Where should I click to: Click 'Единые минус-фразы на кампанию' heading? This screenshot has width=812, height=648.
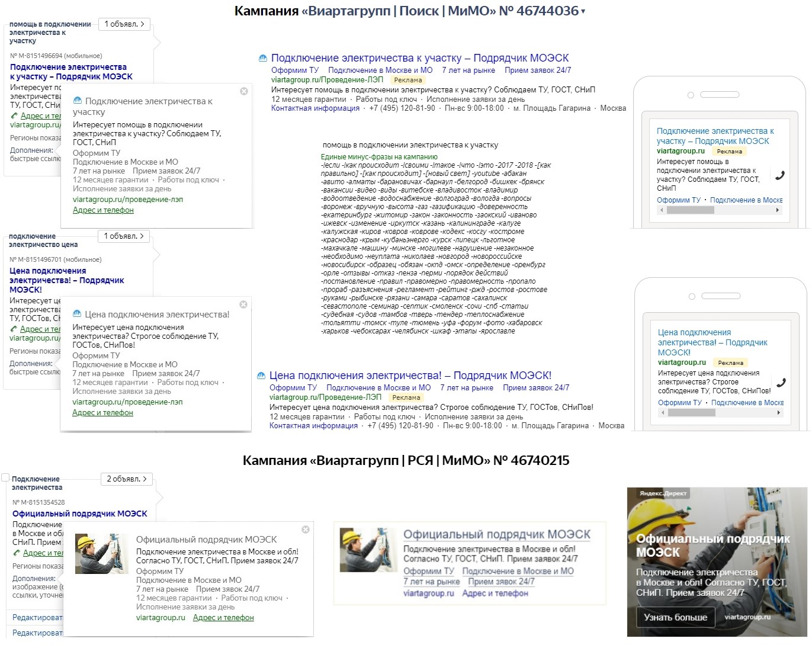coord(380,157)
